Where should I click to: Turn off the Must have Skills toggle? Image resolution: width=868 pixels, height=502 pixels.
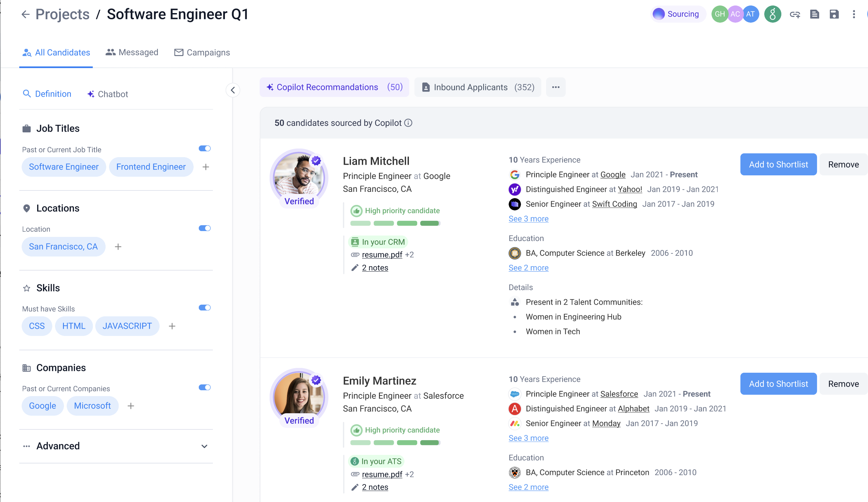pyautogui.click(x=204, y=307)
